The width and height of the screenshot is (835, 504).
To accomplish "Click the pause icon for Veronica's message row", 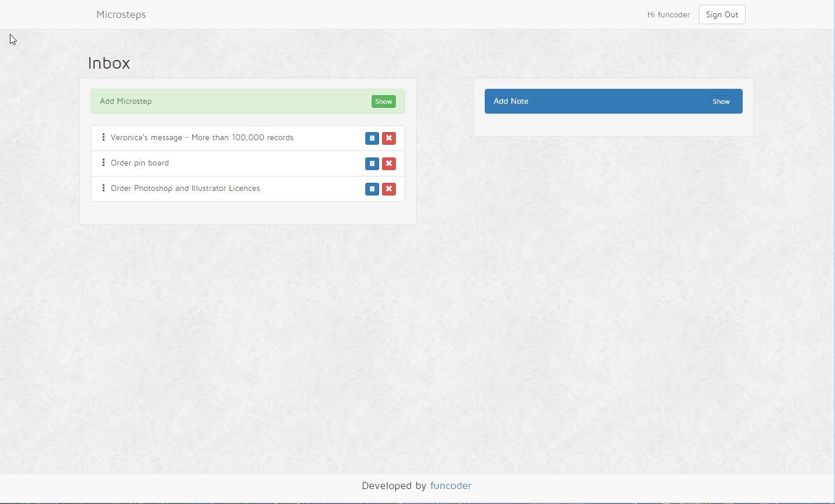I will tap(372, 138).
